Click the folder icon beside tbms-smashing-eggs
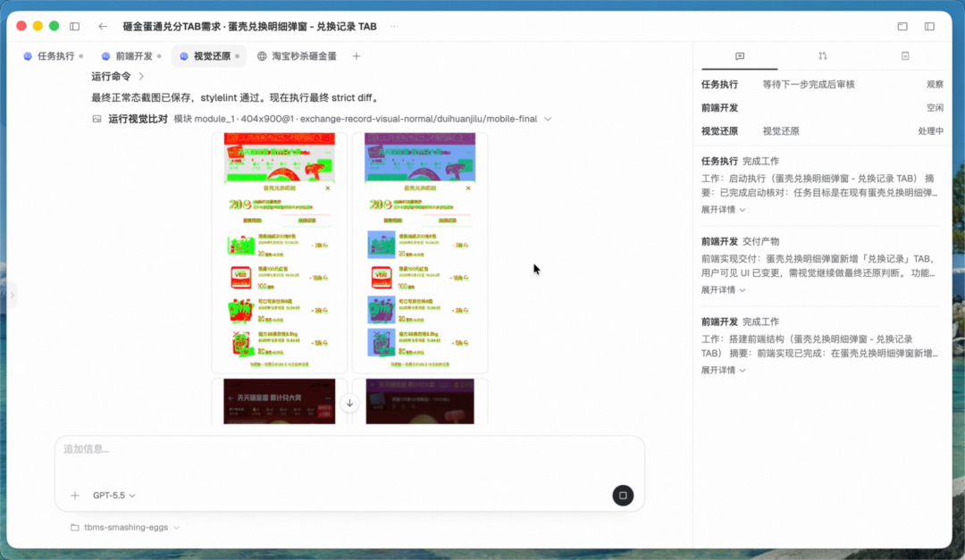 click(x=74, y=527)
